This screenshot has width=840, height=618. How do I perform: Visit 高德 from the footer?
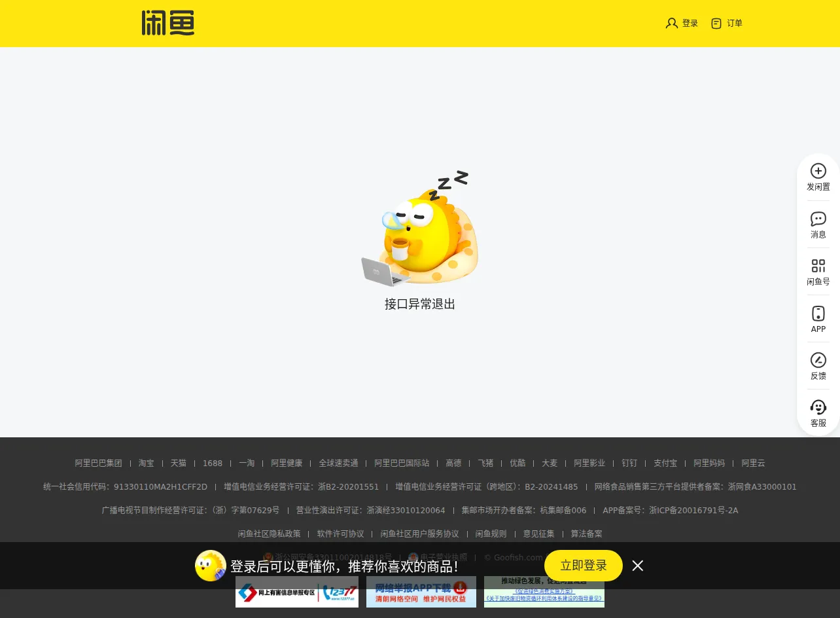(453, 463)
